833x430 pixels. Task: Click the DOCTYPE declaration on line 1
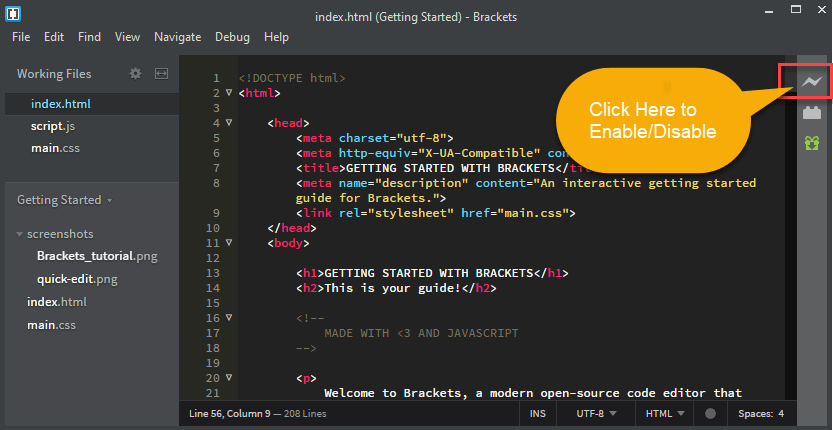pos(292,79)
